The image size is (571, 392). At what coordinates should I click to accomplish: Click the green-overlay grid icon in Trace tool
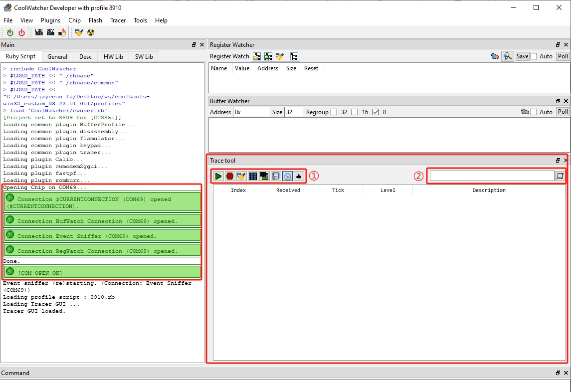264,177
